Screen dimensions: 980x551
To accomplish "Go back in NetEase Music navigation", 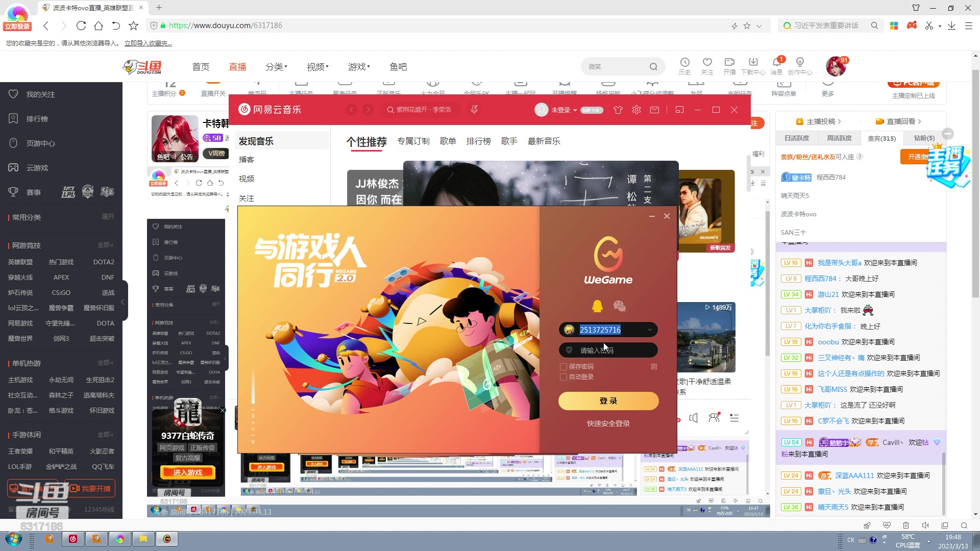I will click(x=351, y=110).
